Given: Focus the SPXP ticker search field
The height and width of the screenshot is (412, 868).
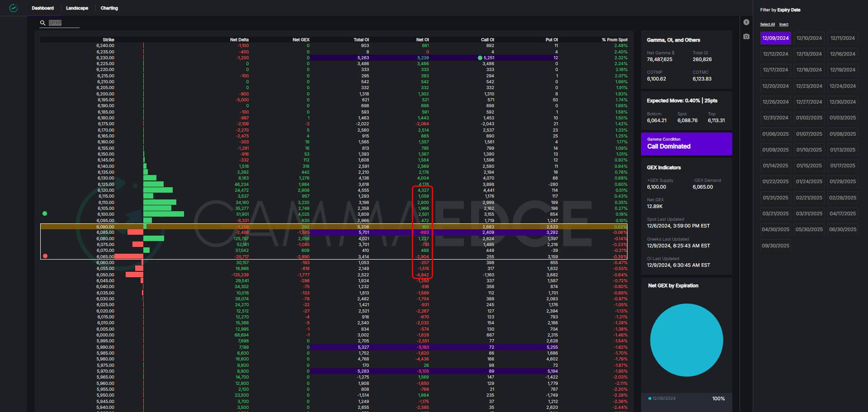Looking at the screenshot, I should coord(63,23).
